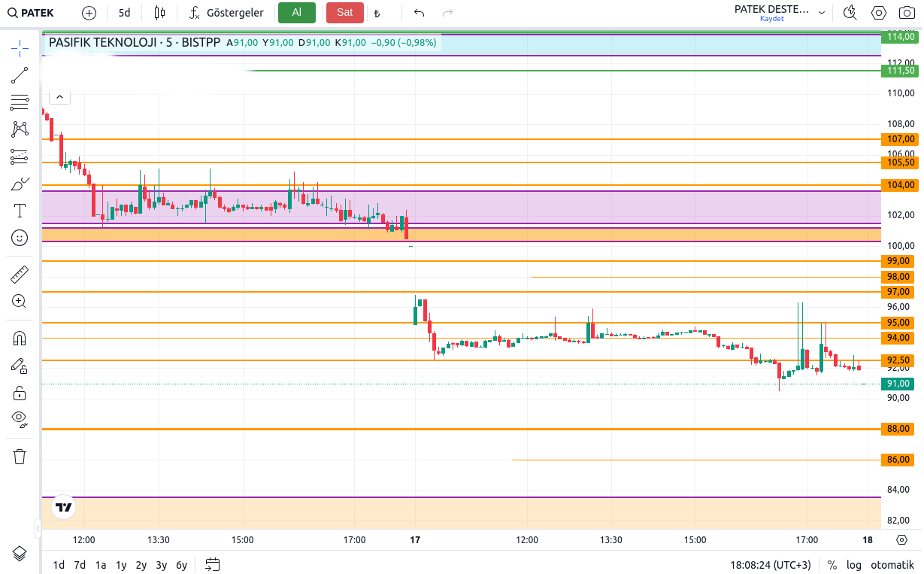Select the forecasting position tool
This screenshot has height=574, width=924.
20,156
